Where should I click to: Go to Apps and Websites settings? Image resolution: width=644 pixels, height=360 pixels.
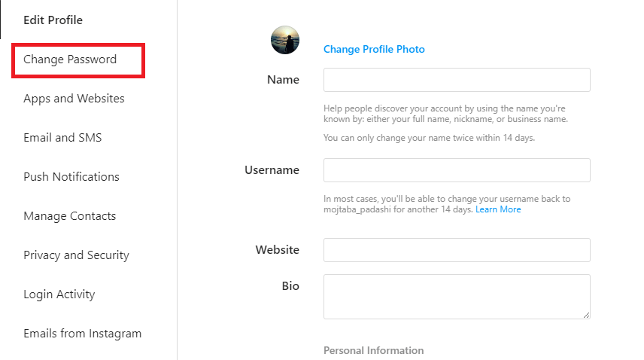[x=74, y=99]
